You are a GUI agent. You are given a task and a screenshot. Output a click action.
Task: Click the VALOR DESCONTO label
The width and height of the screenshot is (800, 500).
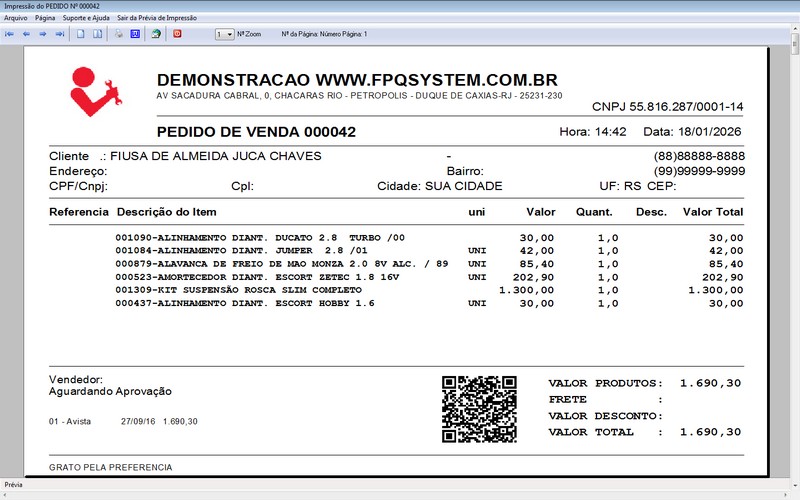[606, 416]
